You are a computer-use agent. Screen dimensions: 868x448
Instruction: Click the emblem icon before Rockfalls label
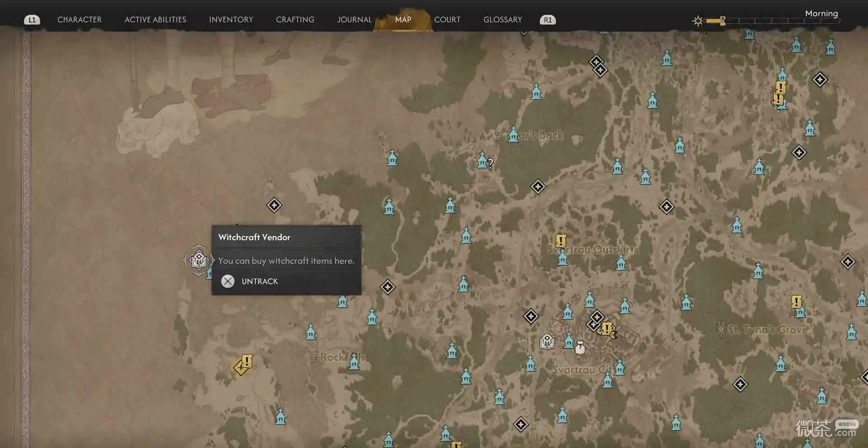point(313,357)
